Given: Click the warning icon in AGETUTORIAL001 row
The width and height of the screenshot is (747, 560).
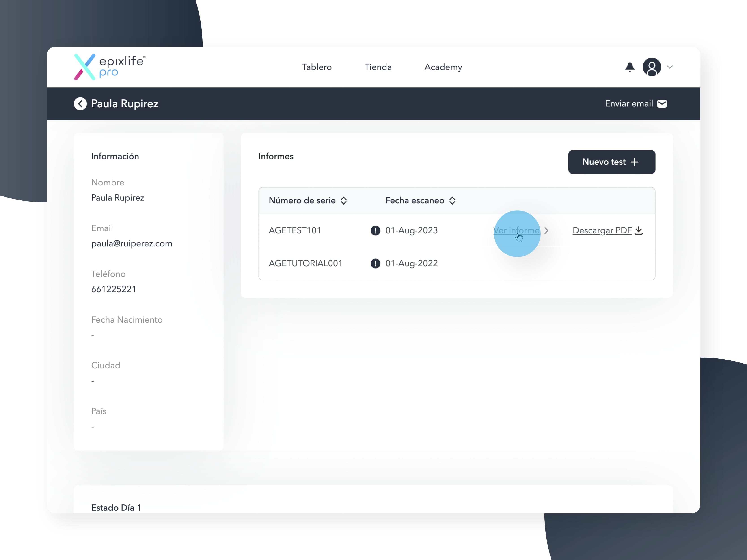Looking at the screenshot, I should coord(375,263).
